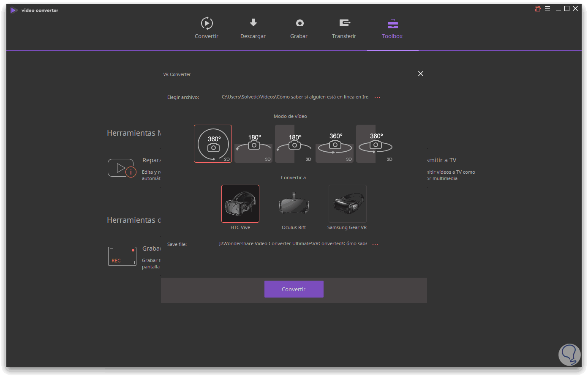The image size is (588, 377).
Task: Choose 180° 3D mode with shaded left half
Action: coord(294,144)
